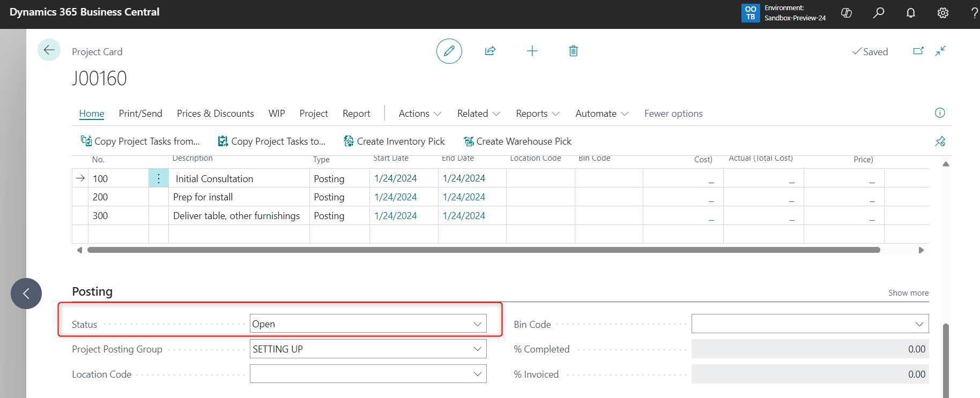Viewport: 980px width, 398px height.
Task: Expand the Actions menu
Action: 420,114
